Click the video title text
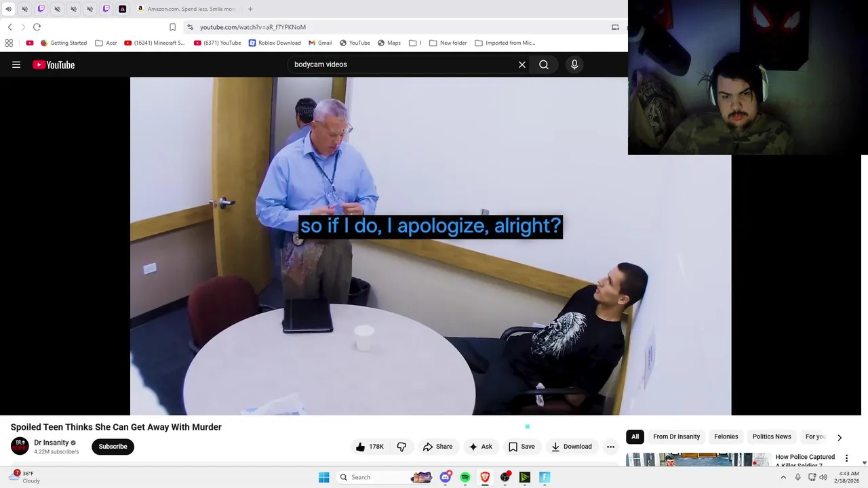The width and height of the screenshot is (868, 488). [x=116, y=427]
